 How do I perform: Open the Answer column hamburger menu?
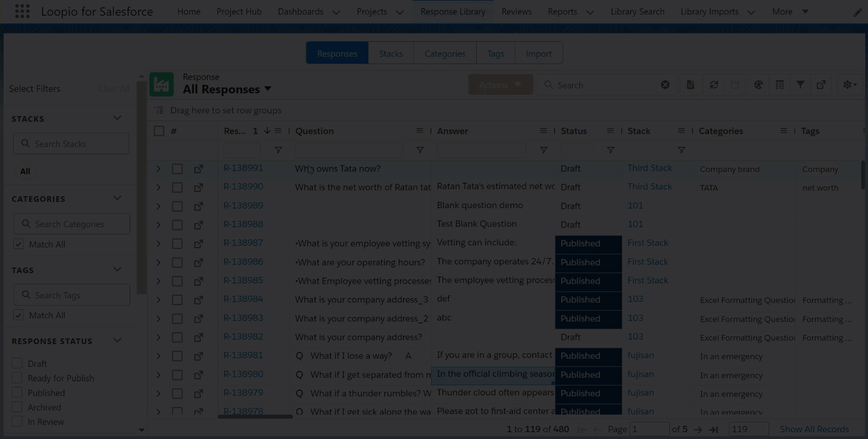543,131
